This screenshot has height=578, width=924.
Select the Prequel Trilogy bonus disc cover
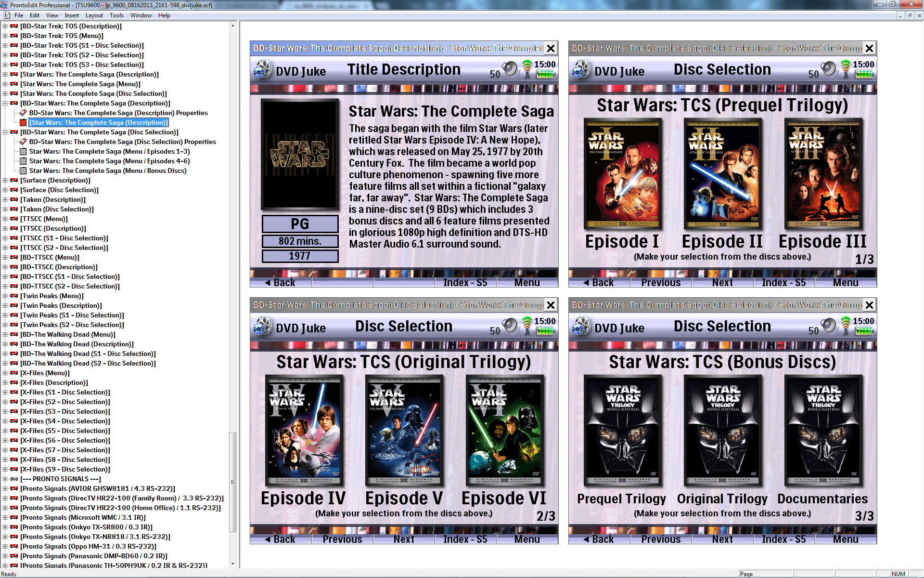pos(622,430)
